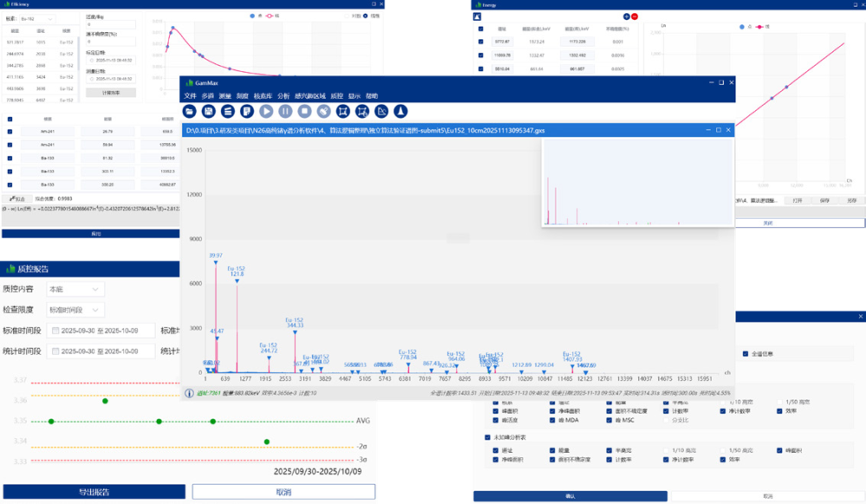
Task: Click the blue plus icon in Energy window
Action: (x=626, y=16)
